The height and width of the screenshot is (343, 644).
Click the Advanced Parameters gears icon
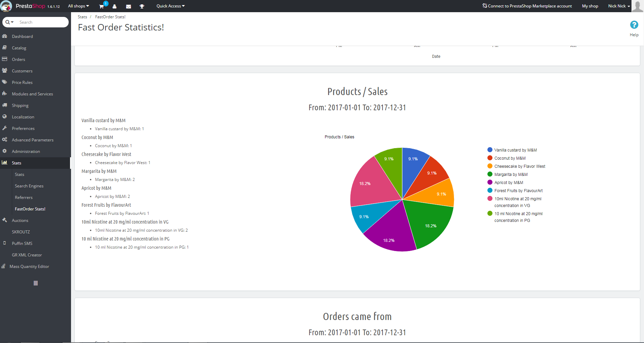[5, 140]
